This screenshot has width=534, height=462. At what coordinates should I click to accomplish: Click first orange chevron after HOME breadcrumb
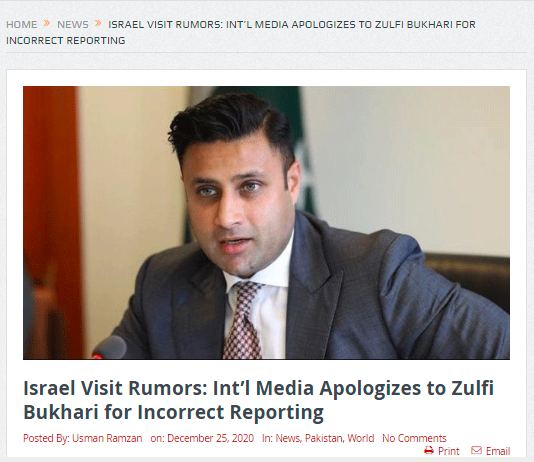click(47, 23)
